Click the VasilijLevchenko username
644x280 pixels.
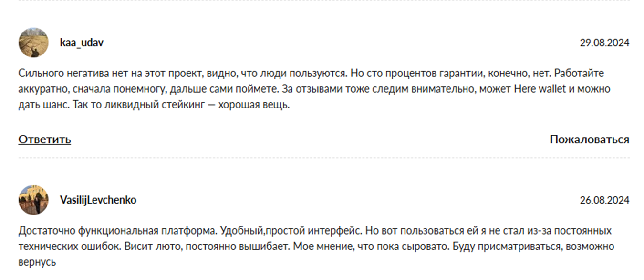point(98,200)
